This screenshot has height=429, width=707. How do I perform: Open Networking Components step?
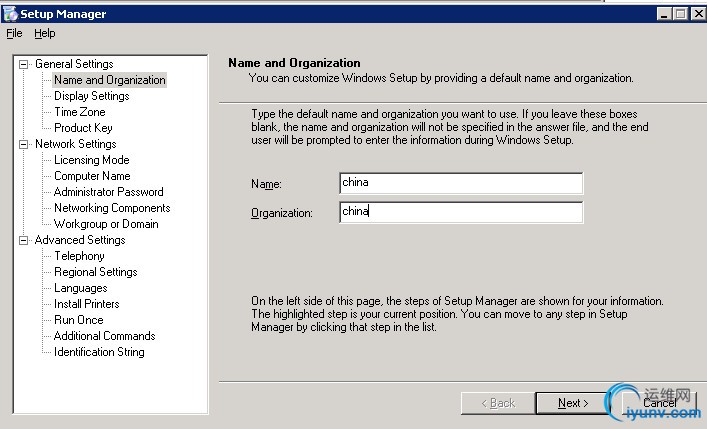pos(112,208)
